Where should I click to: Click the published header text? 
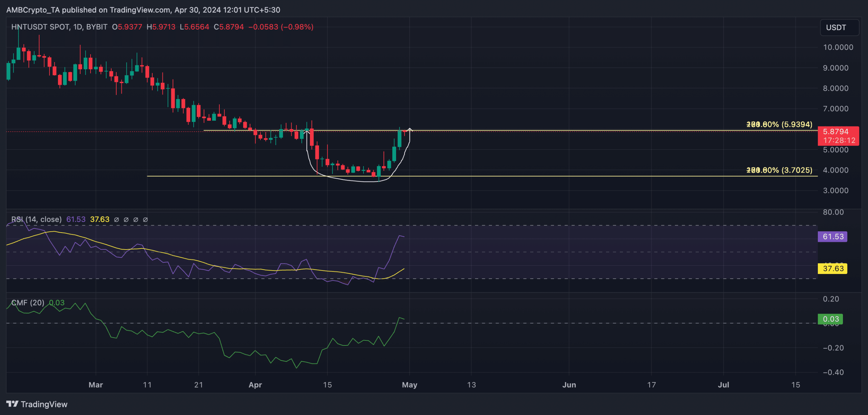[x=143, y=10]
